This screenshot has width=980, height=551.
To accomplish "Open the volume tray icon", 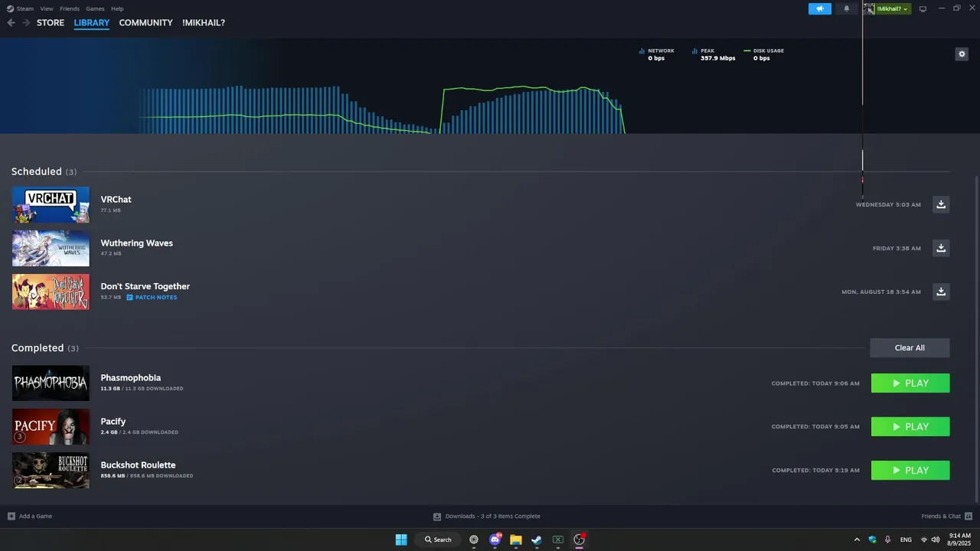I will click(x=936, y=540).
